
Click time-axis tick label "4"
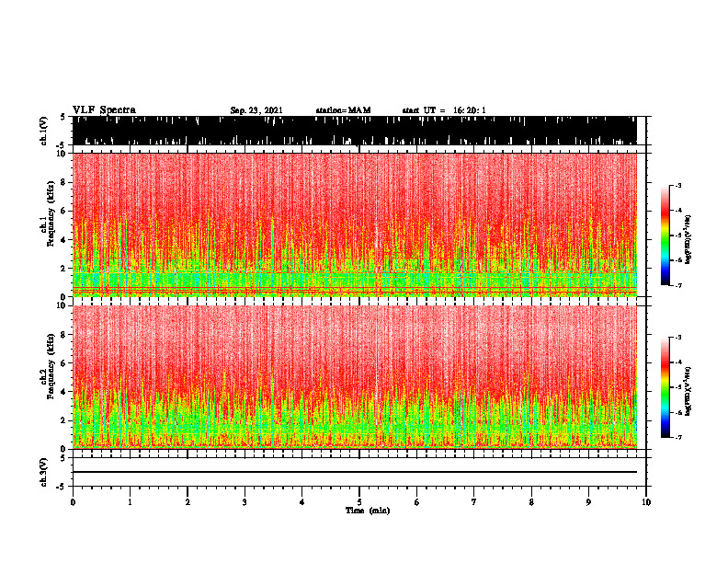(x=301, y=502)
